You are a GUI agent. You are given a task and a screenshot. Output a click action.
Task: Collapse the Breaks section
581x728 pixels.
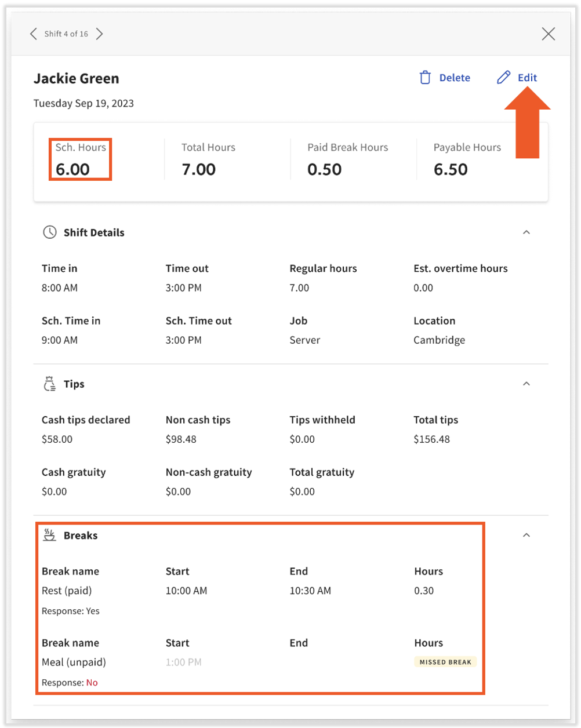tap(526, 535)
